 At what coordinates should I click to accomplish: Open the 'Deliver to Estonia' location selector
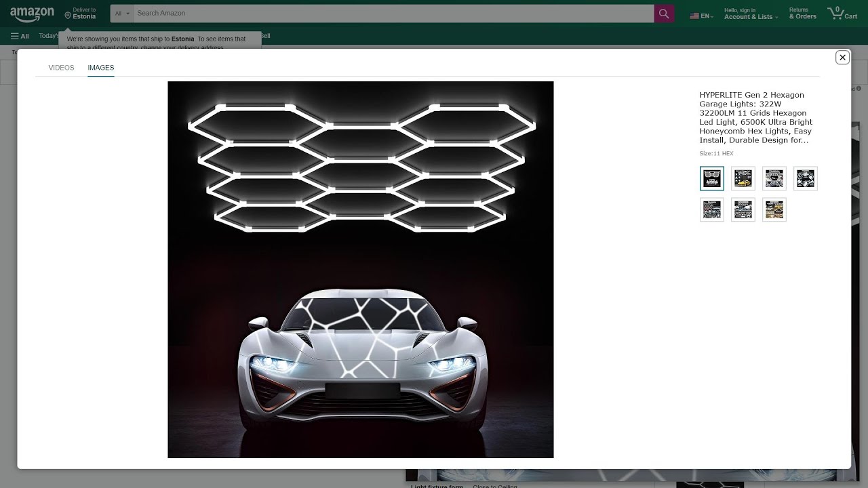[81, 14]
